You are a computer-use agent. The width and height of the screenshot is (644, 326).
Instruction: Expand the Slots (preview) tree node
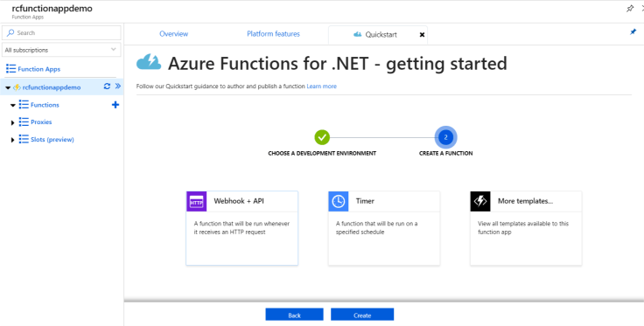[x=13, y=140]
